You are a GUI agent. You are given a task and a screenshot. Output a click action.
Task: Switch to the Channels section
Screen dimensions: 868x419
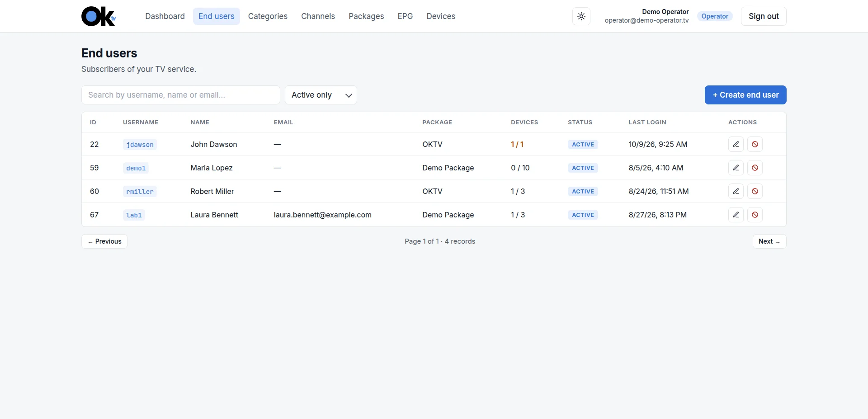(318, 16)
